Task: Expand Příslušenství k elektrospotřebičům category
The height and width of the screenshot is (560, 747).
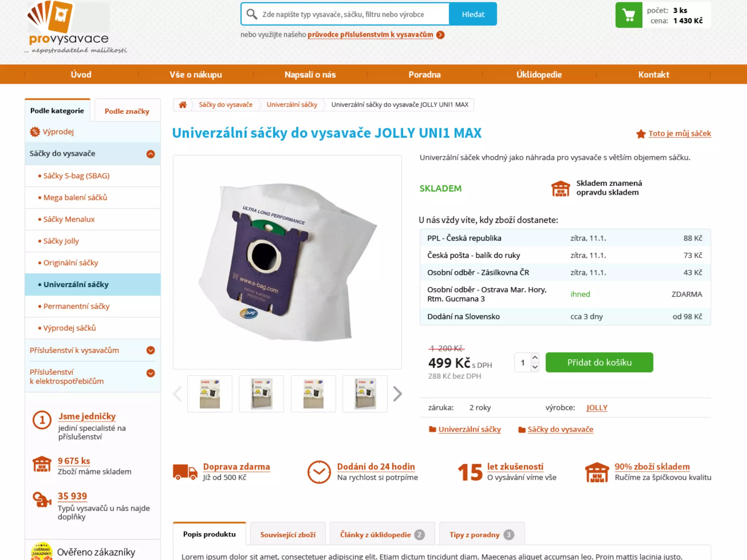Action: 151,373
